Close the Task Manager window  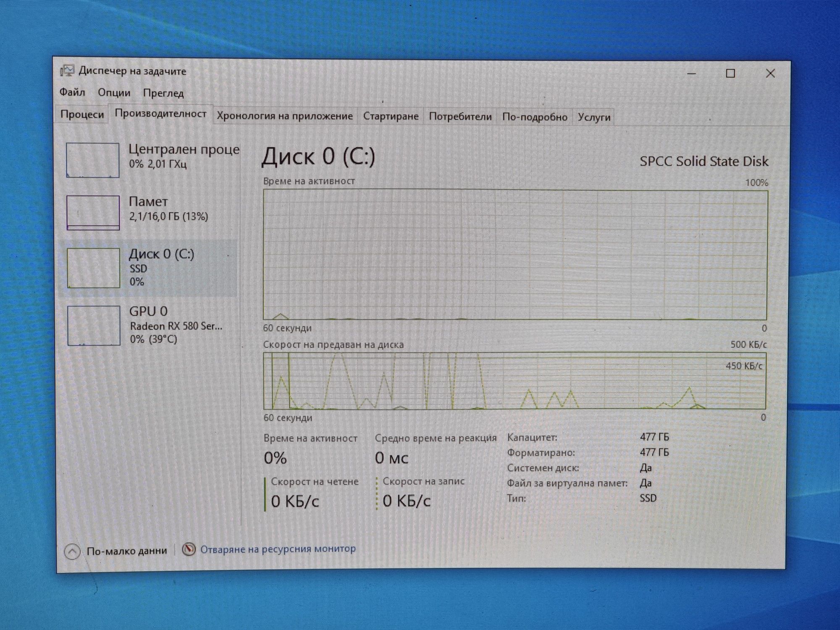770,73
